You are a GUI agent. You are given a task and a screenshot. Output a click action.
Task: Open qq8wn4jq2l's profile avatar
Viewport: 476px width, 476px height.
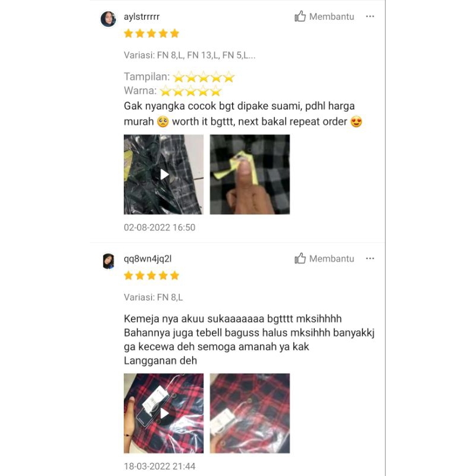click(108, 261)
